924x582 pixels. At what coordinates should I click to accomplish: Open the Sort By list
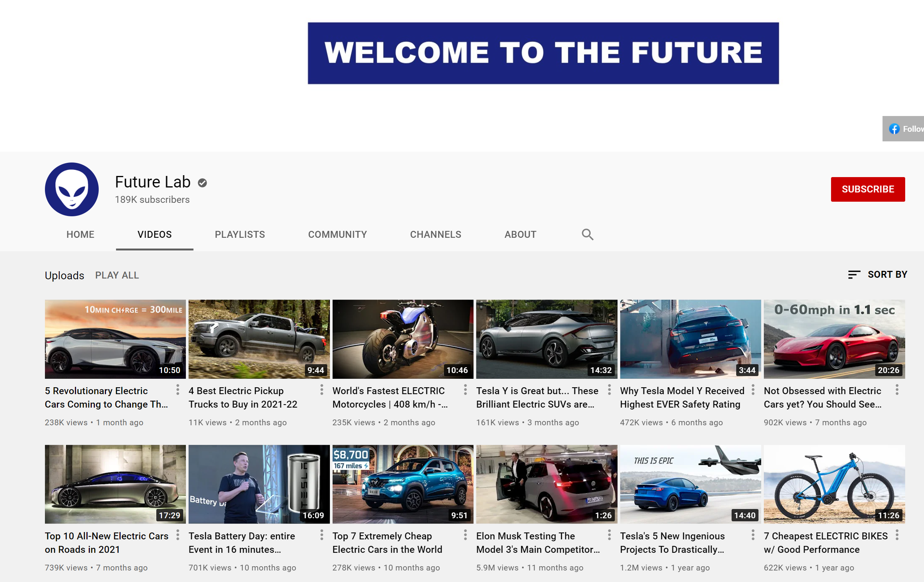tap(878, 275)
